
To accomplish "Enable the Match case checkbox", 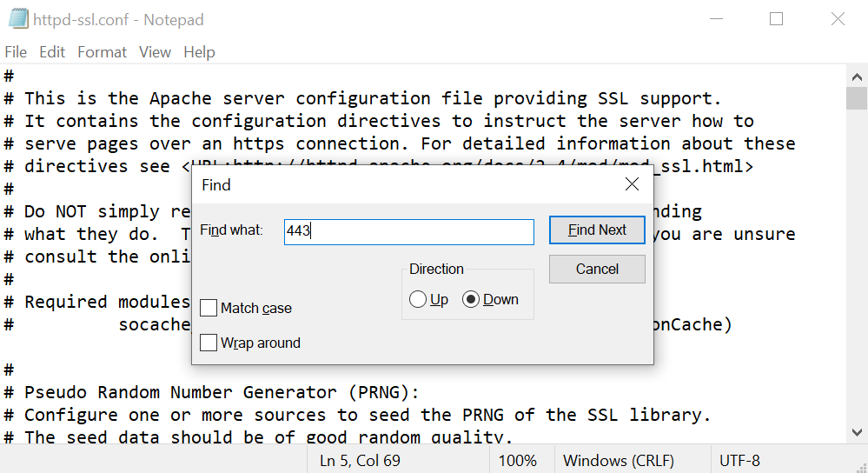I will [x=209, y=308].
